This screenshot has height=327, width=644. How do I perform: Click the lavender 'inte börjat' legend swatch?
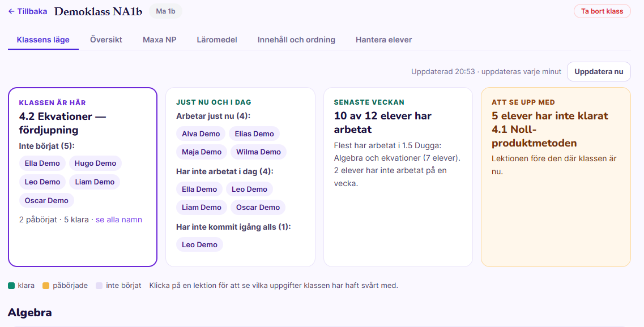point(99,286)
